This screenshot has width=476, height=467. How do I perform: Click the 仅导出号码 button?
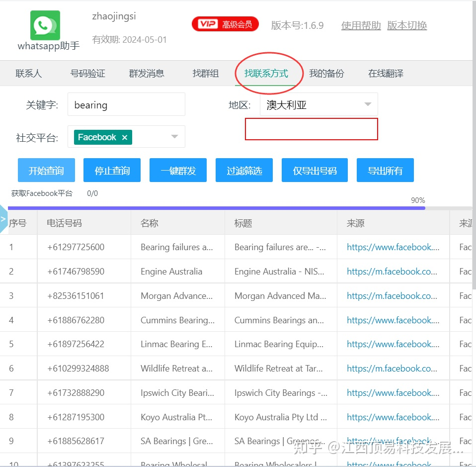315,170
